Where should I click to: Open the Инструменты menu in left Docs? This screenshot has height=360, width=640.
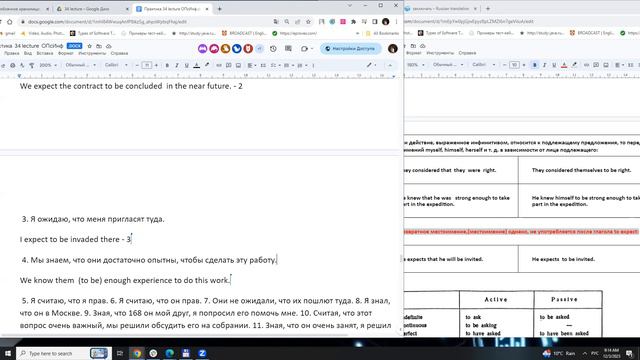(92, 53)
